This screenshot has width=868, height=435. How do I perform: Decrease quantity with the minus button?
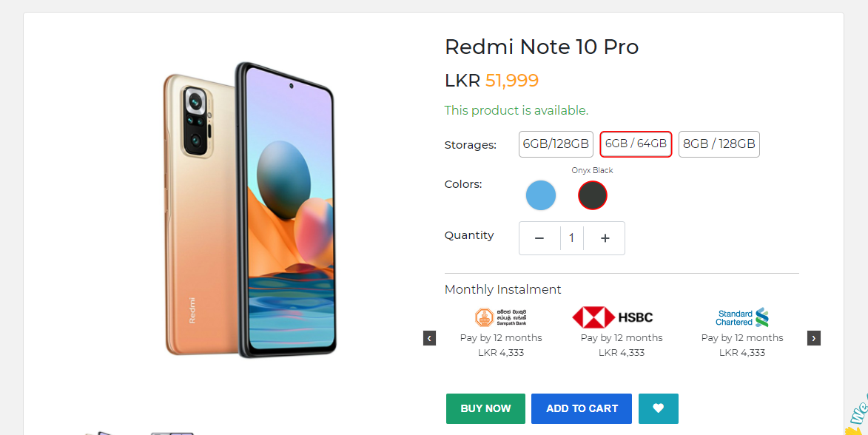tap(539, 238)
